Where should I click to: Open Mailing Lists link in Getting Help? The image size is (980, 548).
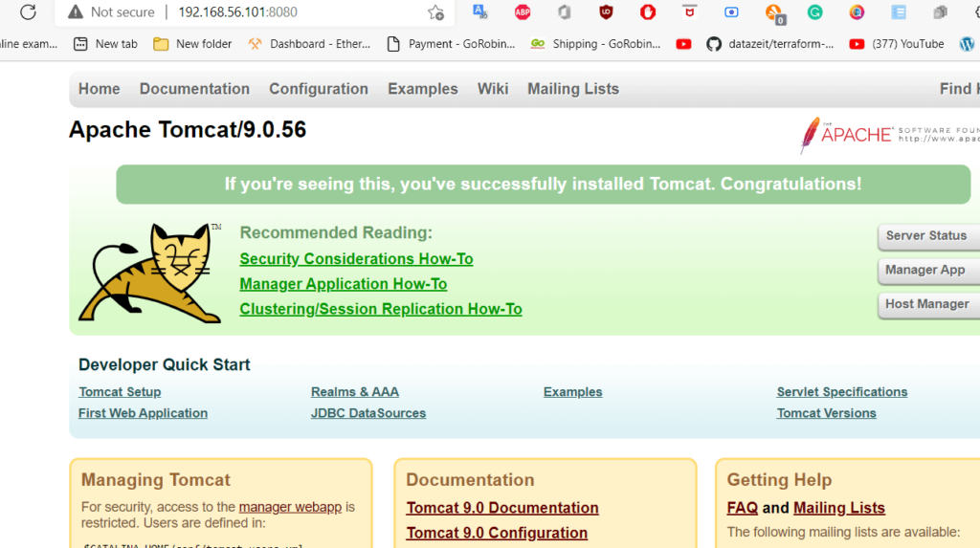coord(838,508)
